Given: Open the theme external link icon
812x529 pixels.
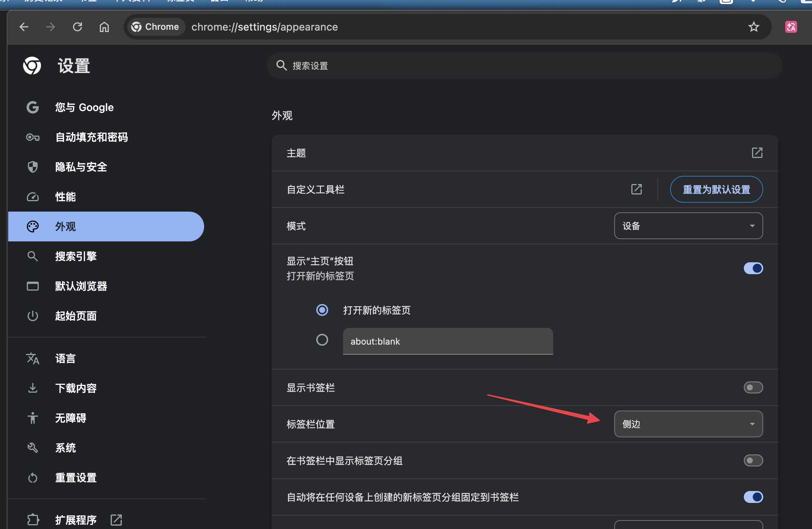Looking at the screenshot, I should click(x=757, y=153).
